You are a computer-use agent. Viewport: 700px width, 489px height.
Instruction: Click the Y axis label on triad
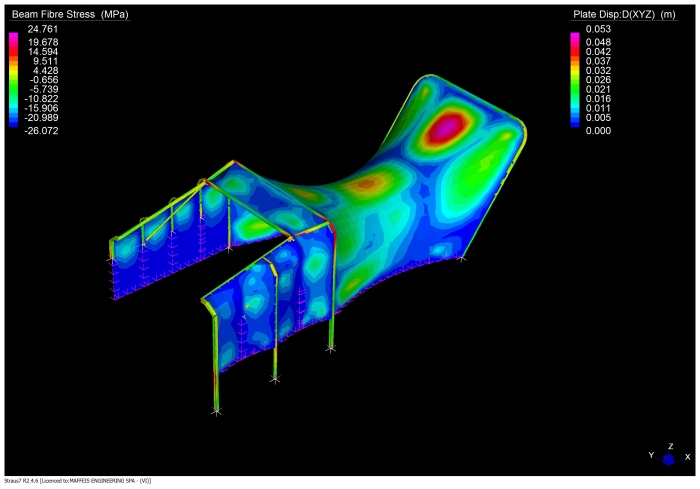651,457
